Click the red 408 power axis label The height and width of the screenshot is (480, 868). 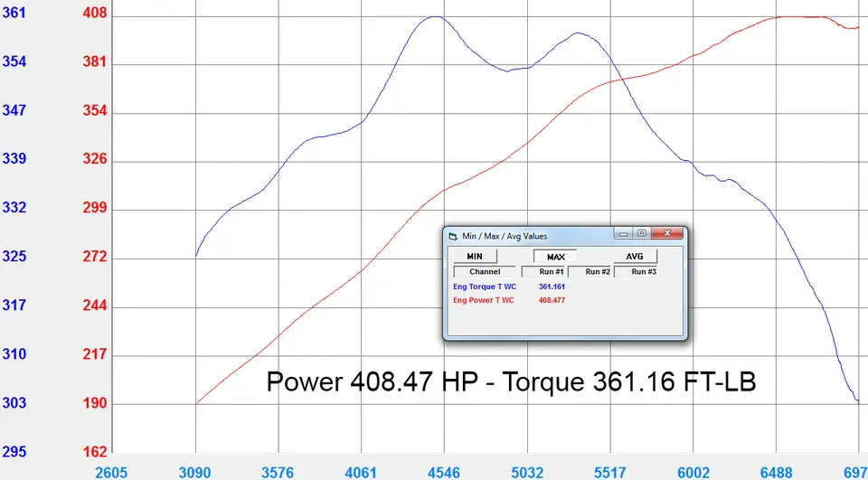[x=95, y=13]
